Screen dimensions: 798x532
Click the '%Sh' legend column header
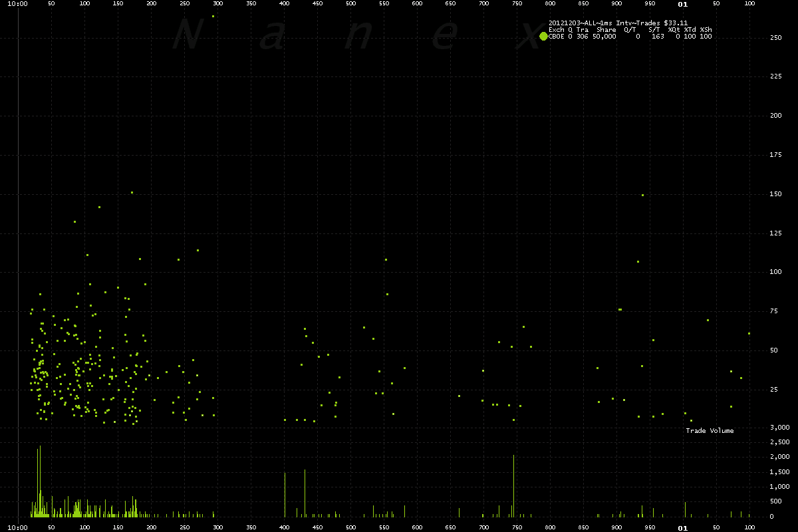click(706, 30)
